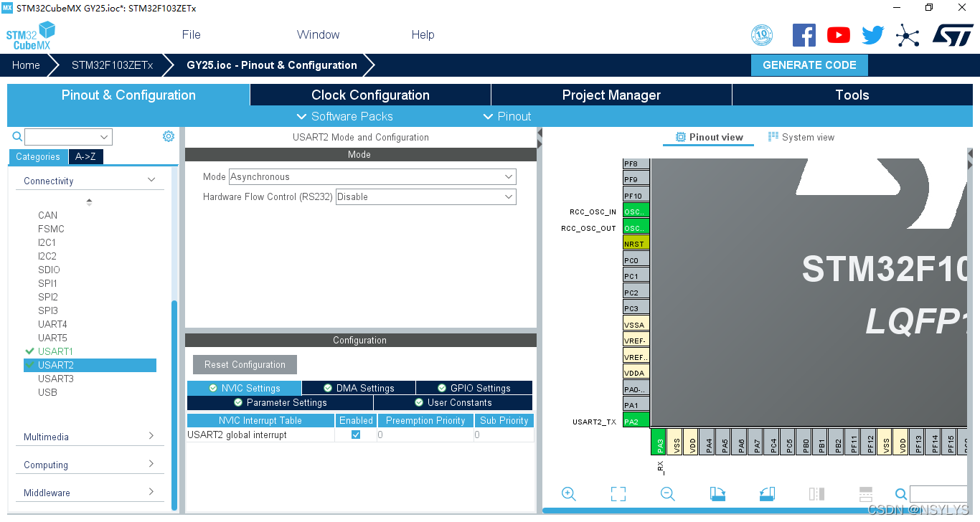
Task: Rotate chip clockwise icon
Action: [x=717, y=494]
